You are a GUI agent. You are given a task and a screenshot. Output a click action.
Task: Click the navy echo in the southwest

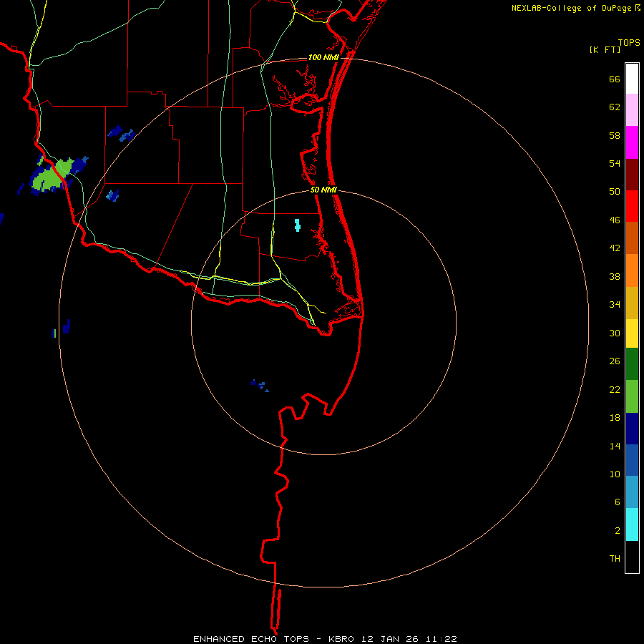tap(66, 327)
